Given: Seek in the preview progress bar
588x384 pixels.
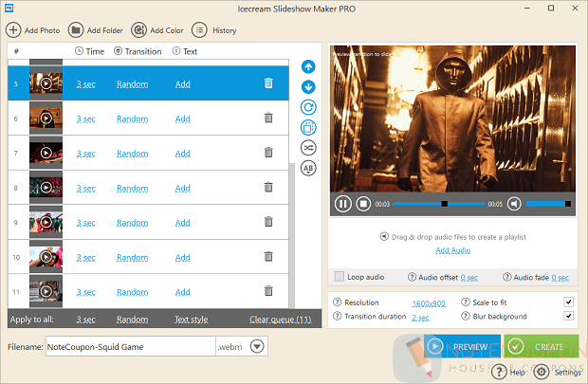Looking at the screenshot, I should (x=439, y=204).
